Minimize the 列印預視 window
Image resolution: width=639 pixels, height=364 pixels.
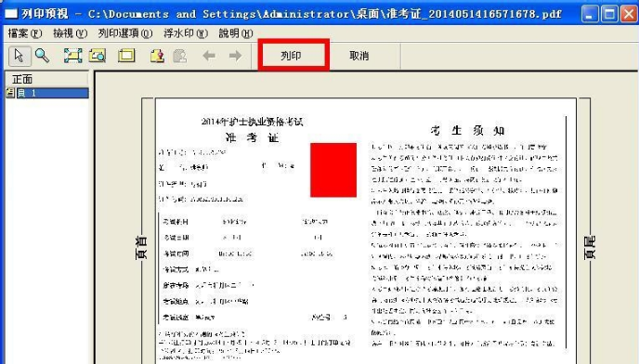pyautogui.click(x=589, y=14)
